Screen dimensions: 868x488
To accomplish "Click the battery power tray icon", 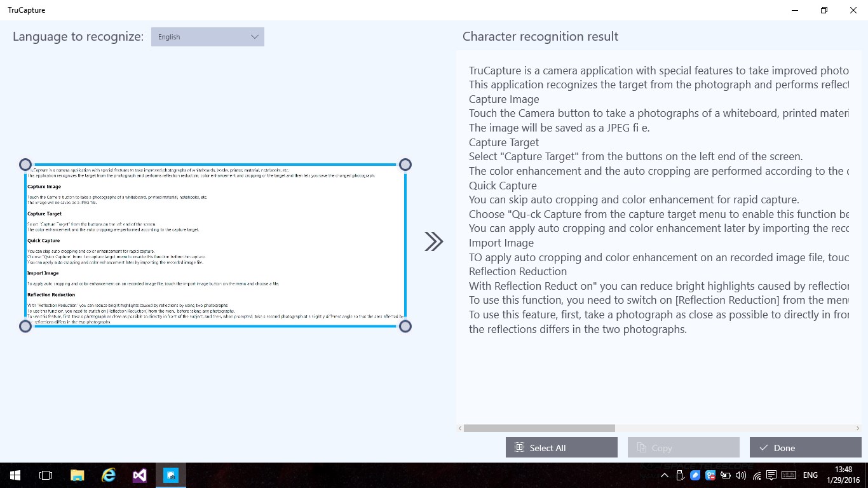I will (725, 475).
